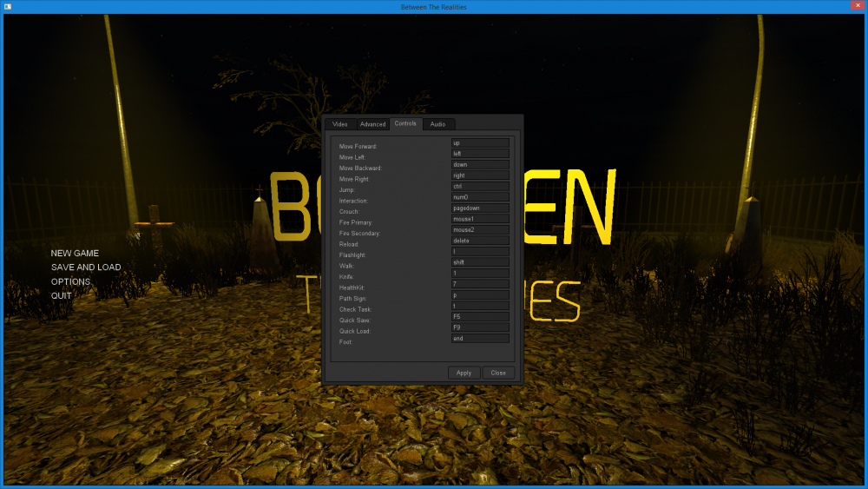Close the Between The Realities window
Image resolution: width=868 pixels, height=489 pixels.
(858, 5)
